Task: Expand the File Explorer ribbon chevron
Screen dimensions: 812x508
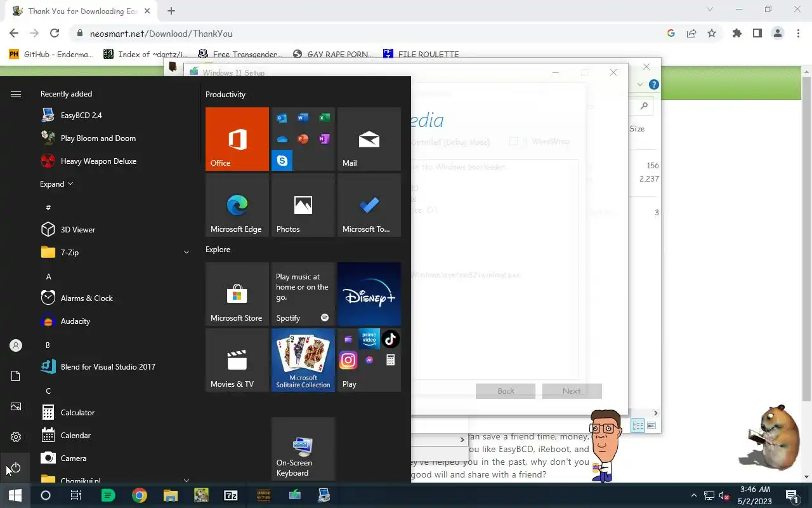Action: pos(640,84)
